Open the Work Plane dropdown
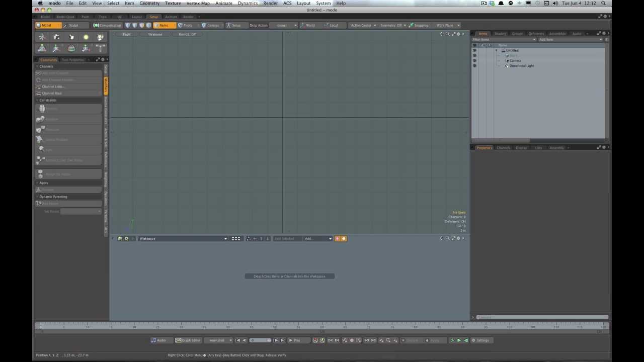The width and height of the screenshot is (644, 362). tap(448, 25)
